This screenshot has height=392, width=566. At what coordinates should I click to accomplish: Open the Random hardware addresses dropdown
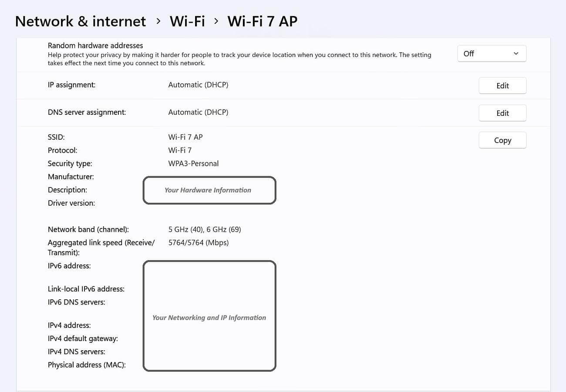[492, 53]
